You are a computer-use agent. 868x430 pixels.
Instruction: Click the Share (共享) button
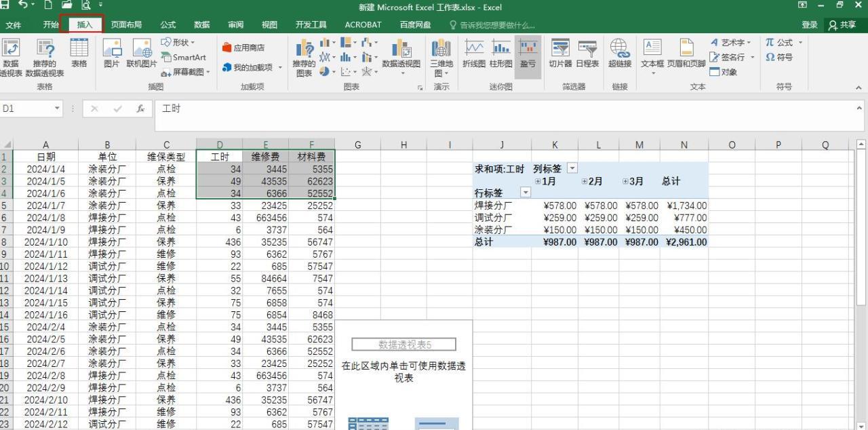click(842, 25)
